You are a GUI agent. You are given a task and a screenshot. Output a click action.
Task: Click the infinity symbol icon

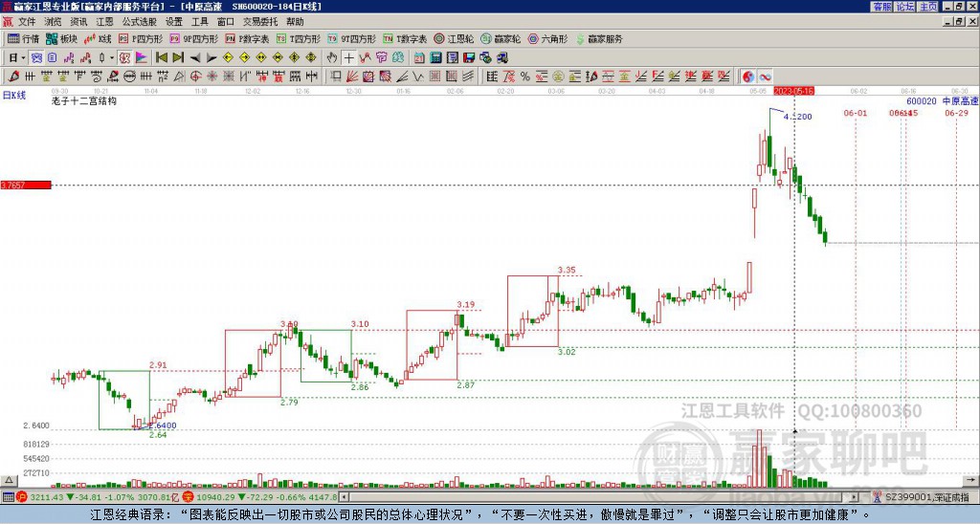[x=765, y=76]
